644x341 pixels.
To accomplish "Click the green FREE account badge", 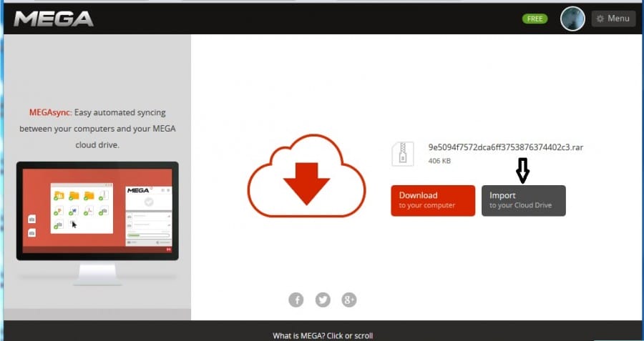I will (x=535, y=19).
